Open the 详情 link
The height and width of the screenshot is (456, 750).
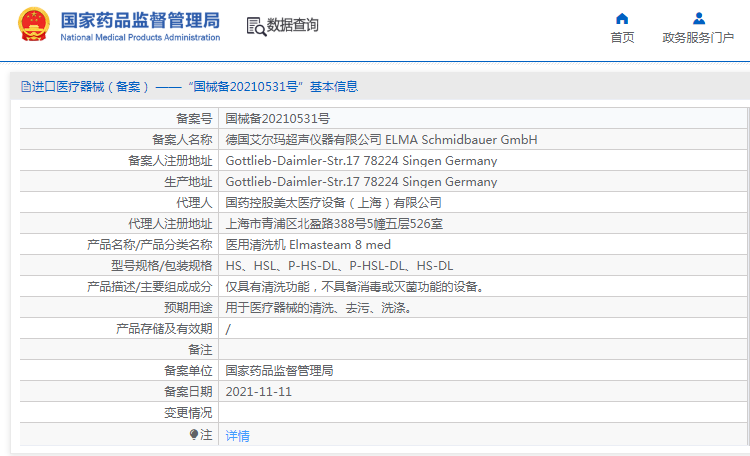pos(237,435)
